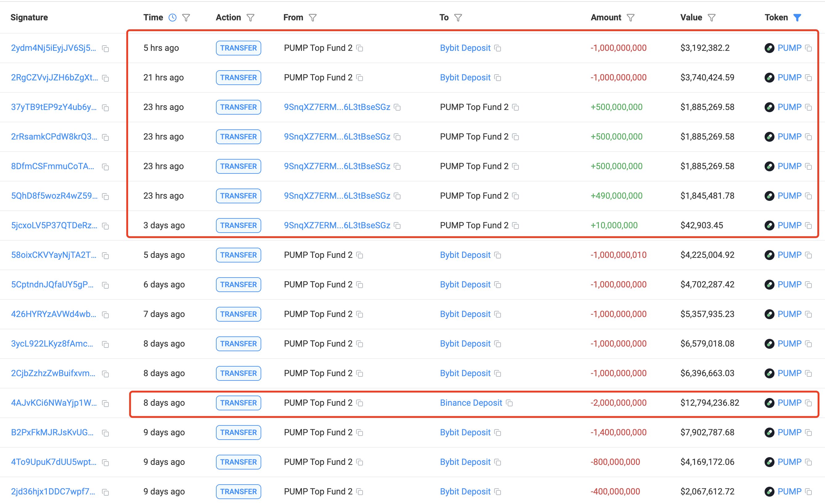Screen dimensions: 825x504
Task: Copy 9SnqXZ7ERM address in 3 days ago row
Action: tap(397, 226)
